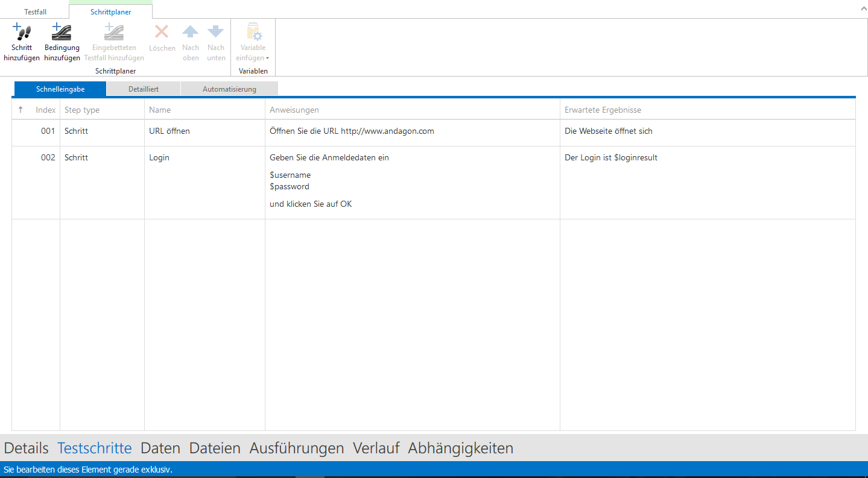The width and height of the screenshot is (868, 478).
Task: Click the Nach unten arrow icon
Action: pyautogui.click(x=216, y=32)
